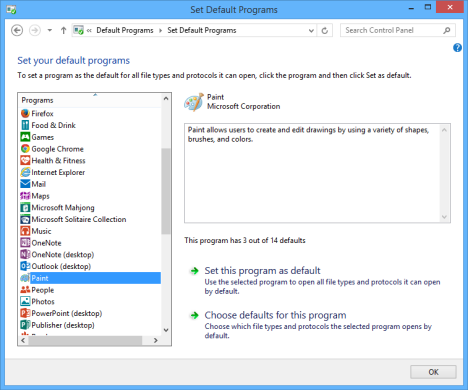Image resolution: width=468 pixels, height=390 pixels.
Task: Select Firefox in the Programs list
Action: click(42, 113)
